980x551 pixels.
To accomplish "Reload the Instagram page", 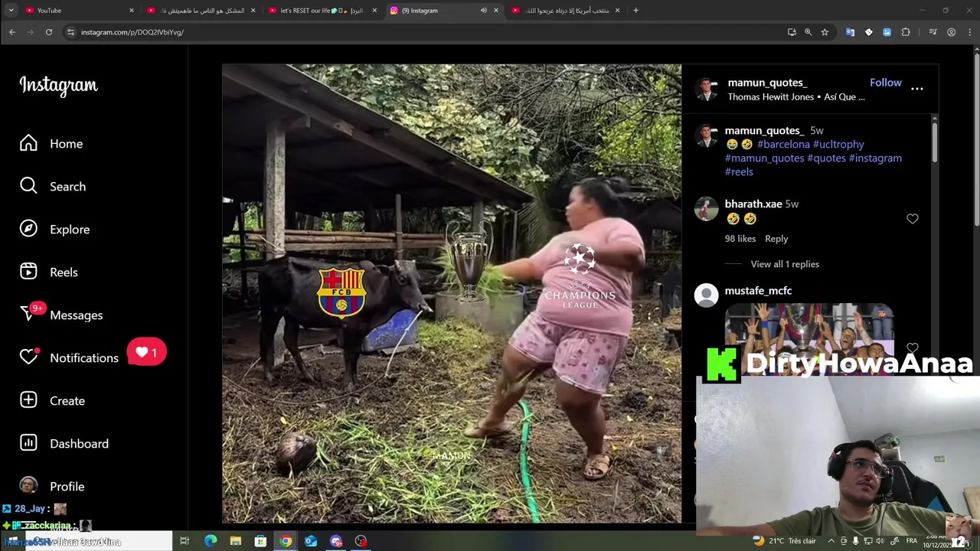I will pyautogui.click(x=49, y=32).
